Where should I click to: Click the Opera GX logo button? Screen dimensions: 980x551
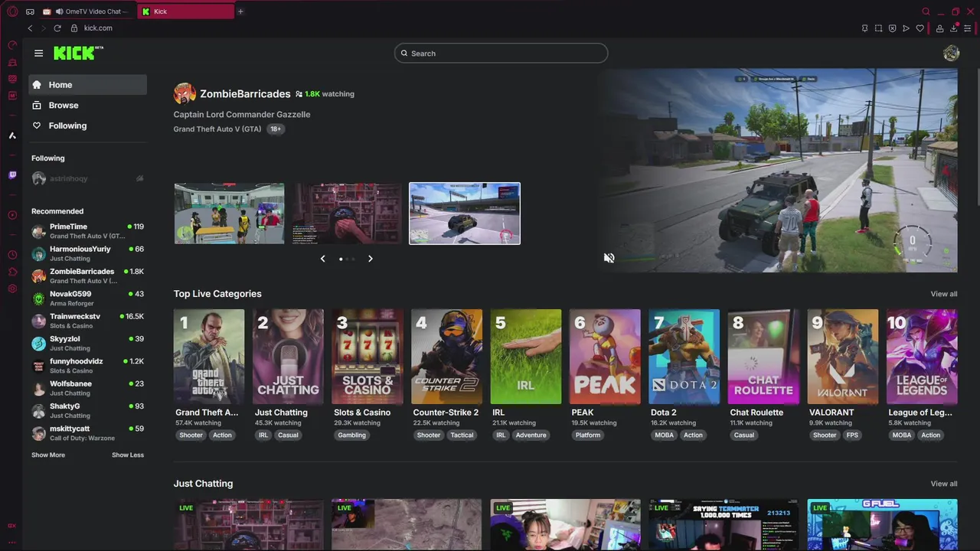tap(12, 11)
